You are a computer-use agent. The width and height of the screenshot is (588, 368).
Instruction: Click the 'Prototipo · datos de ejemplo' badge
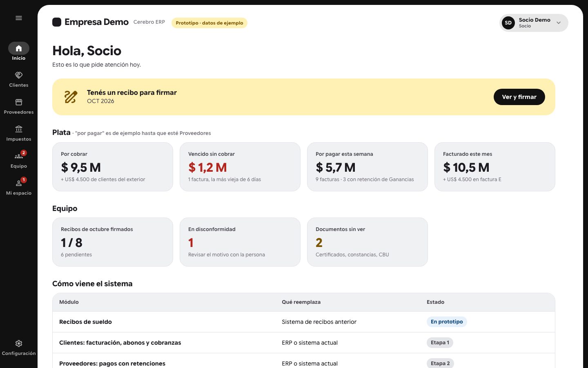coord(209,23)
